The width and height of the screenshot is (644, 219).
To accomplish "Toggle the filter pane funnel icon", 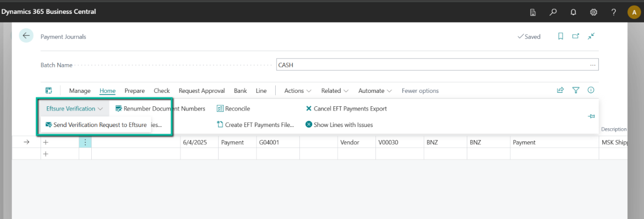I will pyautogui.click(x=576, y=90).
